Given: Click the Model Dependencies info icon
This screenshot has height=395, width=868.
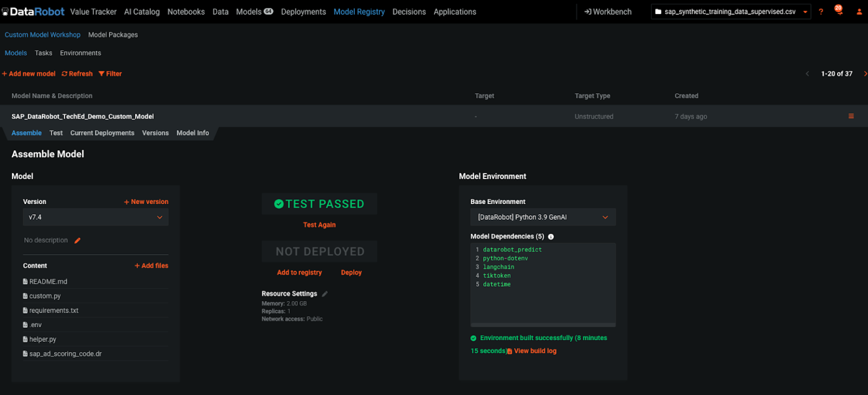Looking at the screenshot, I should (x=552, y=236).
